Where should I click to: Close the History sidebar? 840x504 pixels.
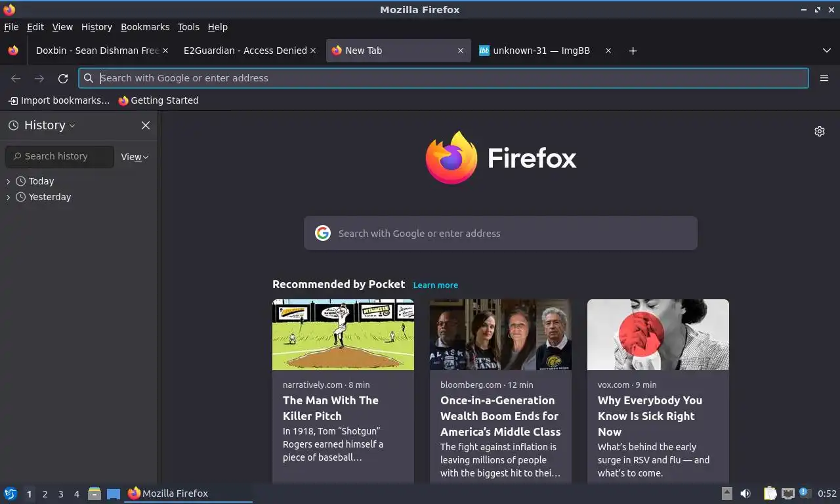(x=146, y=125)
